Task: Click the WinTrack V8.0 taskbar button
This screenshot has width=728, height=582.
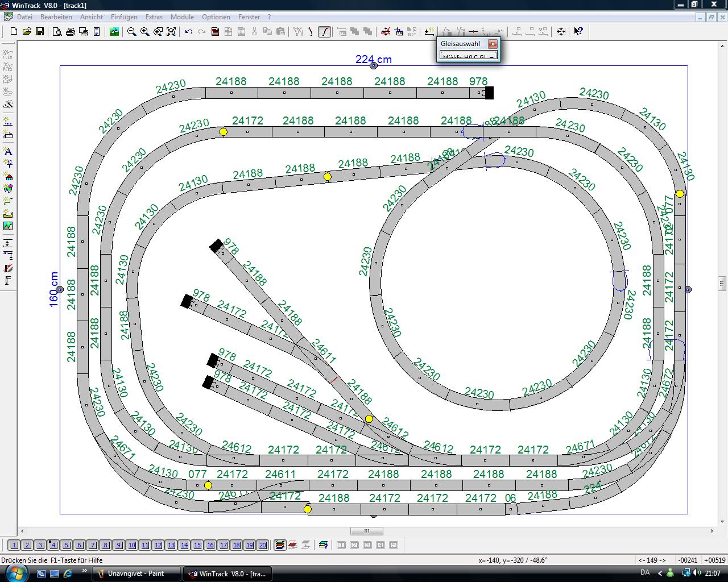Action: click(227, 573)
